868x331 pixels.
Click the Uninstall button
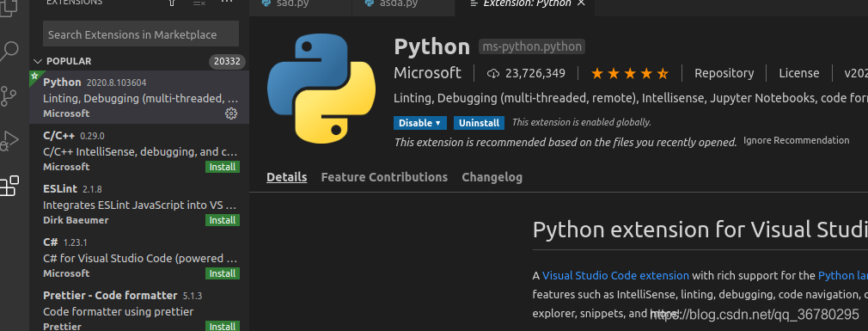click(479, 123)
